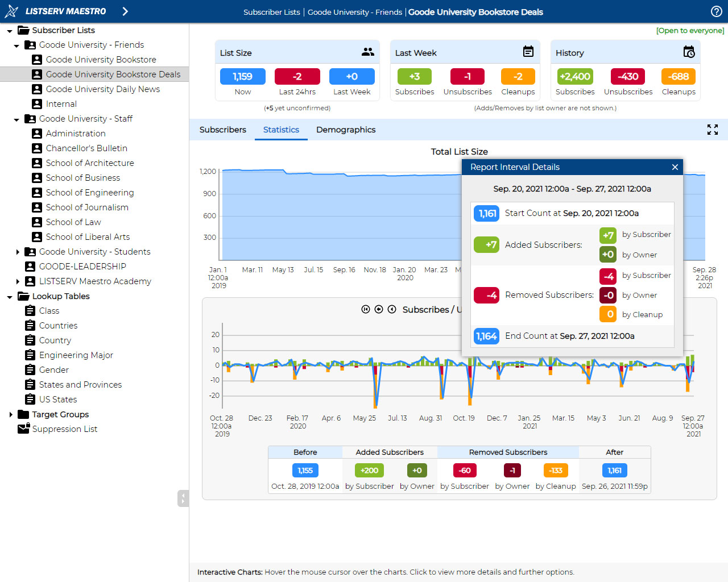Viewport: 728px width, 582px height.
Task: Click the -688 history Cleanups badge
Action: click(x=679, y=76)
